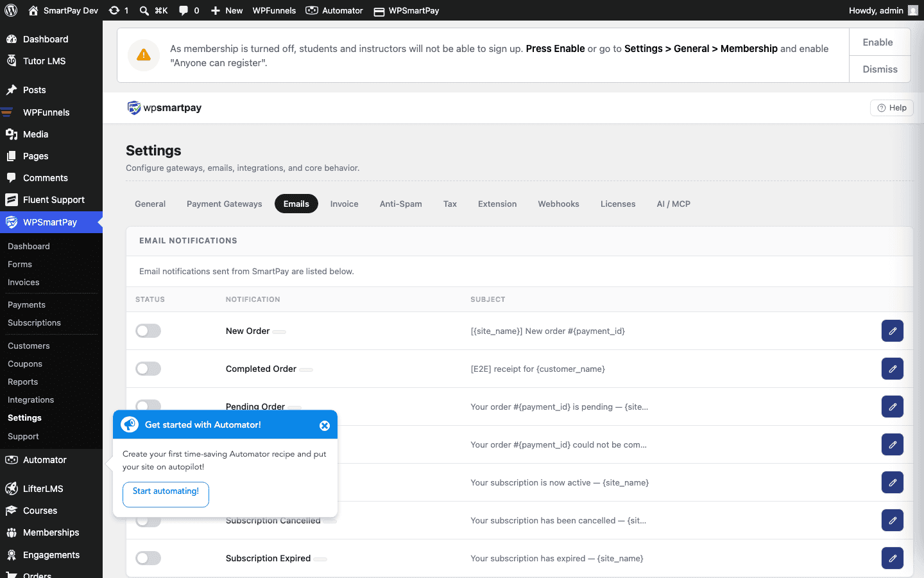Image resolution: width=924 pixels, height=578 pixels.
Task: Open the New content plus menu
Action: tap(227, 10)
